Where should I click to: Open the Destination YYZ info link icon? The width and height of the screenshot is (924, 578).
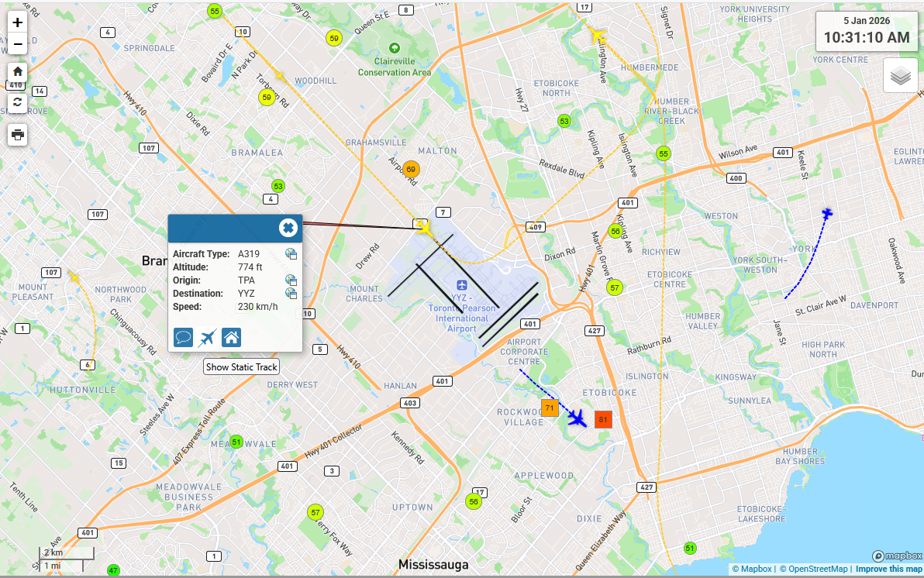coord(291,293)
